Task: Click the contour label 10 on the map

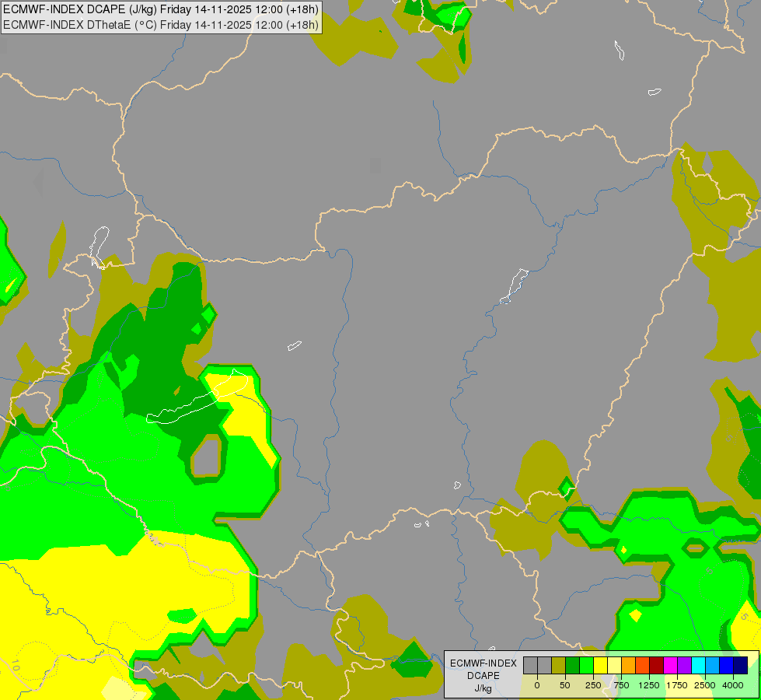Action: (15, 666)
